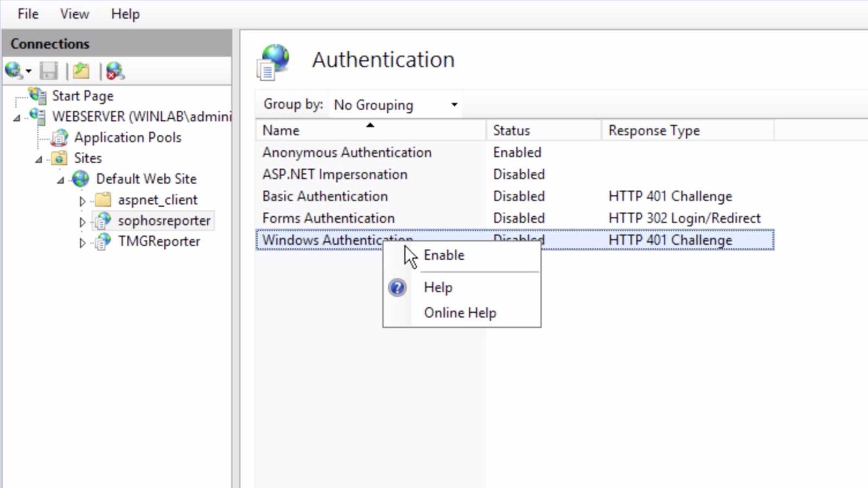868x488 pixels.
Task: Open the File menu
Action: click(27, 14)
